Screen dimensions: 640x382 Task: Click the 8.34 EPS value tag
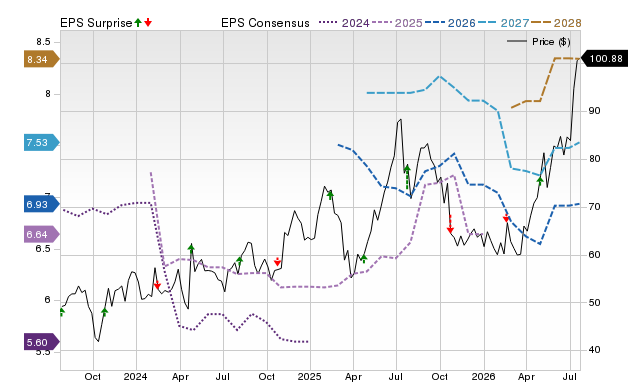pyautogui.click(x=42, y=60)
